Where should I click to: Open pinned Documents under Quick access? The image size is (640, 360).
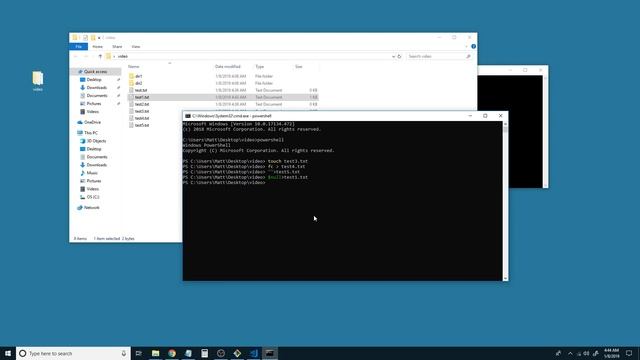pyautogui.click(x=97, y=96)
